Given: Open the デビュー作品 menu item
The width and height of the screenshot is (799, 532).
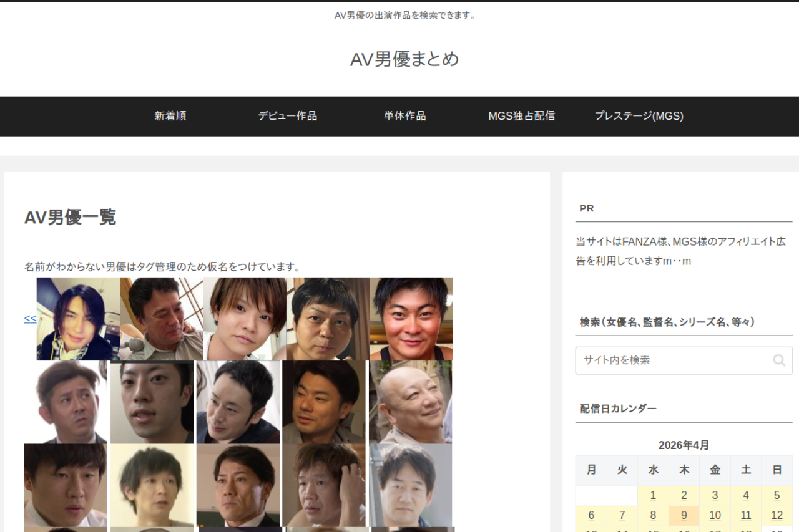Looking at the screenshot, I should 288,116.
